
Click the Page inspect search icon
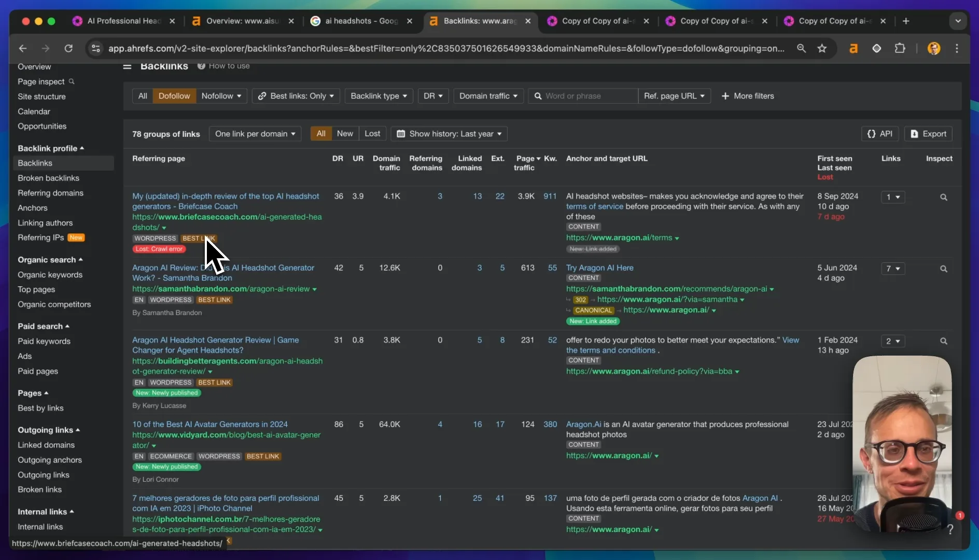click(x=72, y=81)
